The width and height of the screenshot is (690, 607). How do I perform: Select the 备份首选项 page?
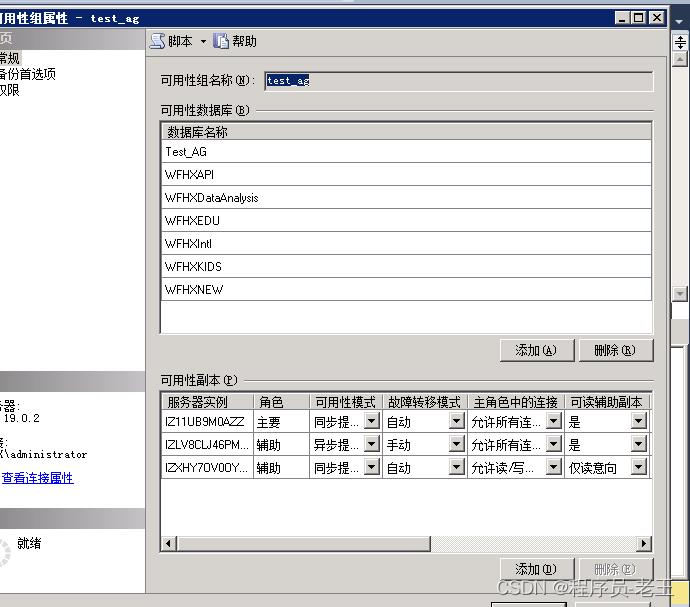(x=28, y=74)
